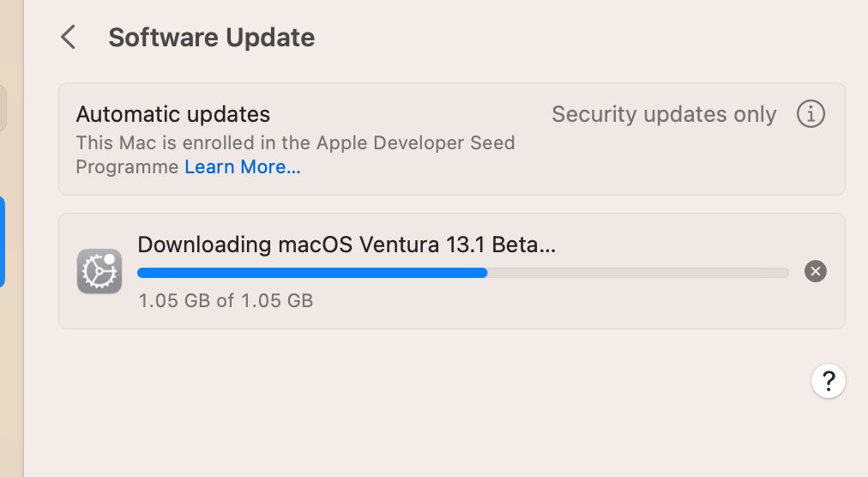Click the unfilled grey part of the progress bar

637,273
